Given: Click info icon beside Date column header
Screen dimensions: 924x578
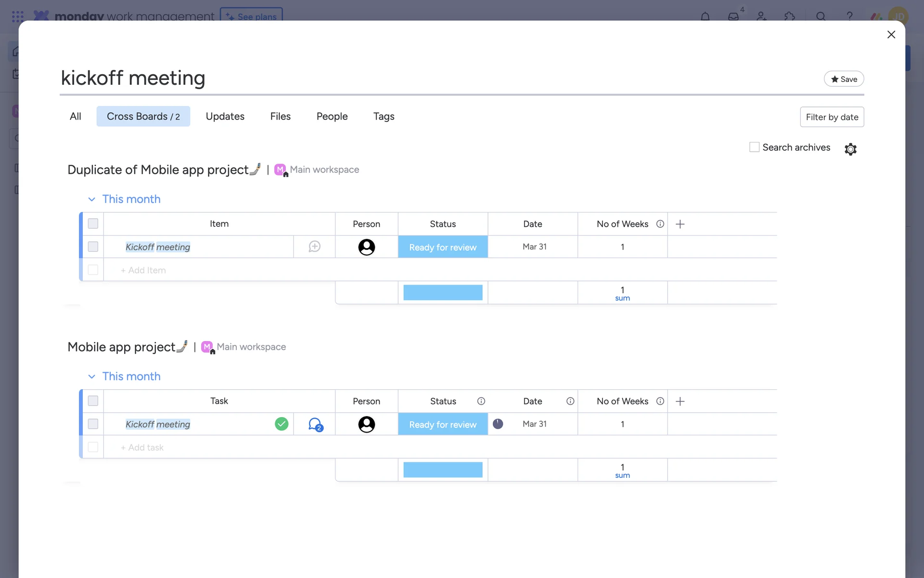Looking at the screenshot, I should tap(570, 401).
